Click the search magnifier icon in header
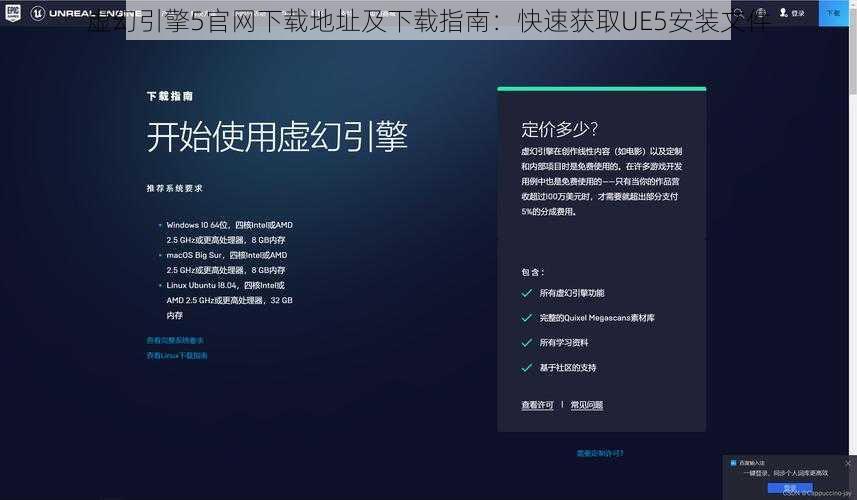The image size is (857, 500). click(739, 13)
